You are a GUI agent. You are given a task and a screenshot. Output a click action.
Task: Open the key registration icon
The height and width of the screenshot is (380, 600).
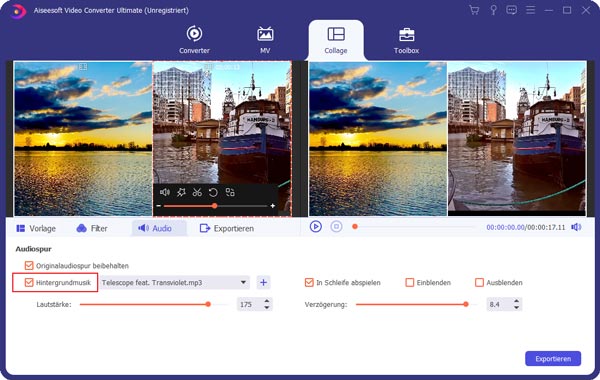[493, 10]
